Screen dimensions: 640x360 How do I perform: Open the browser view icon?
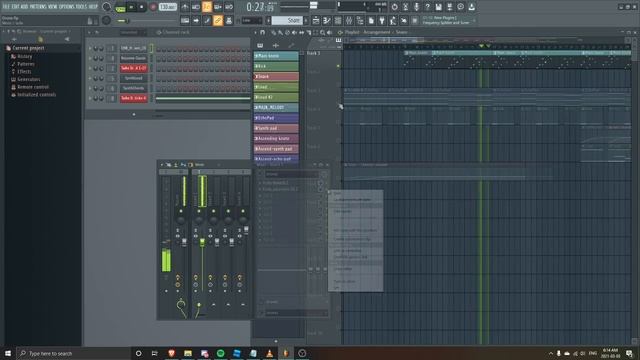[x=360, y=20]
